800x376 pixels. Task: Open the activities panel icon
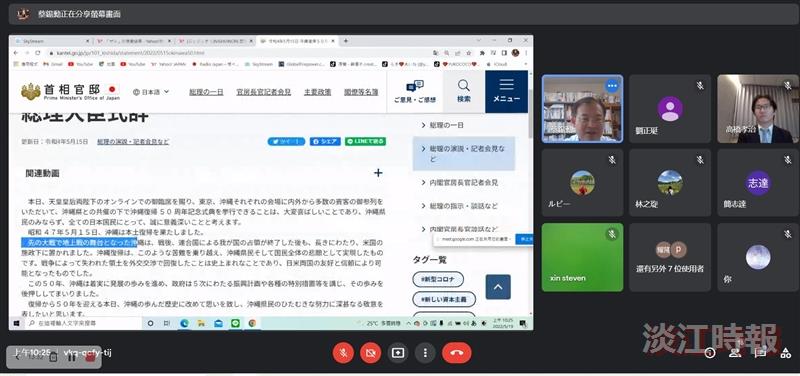coord(786,353)
